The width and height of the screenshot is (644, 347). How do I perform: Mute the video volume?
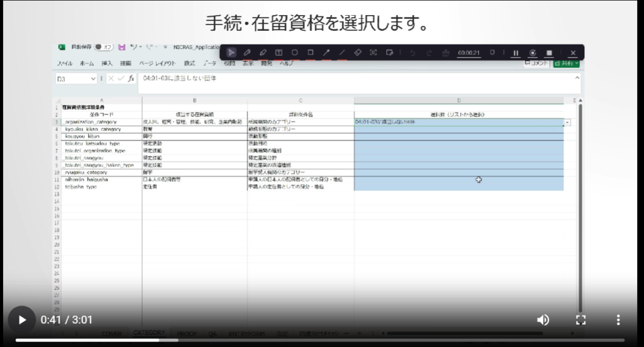click(x=543, y=320)
